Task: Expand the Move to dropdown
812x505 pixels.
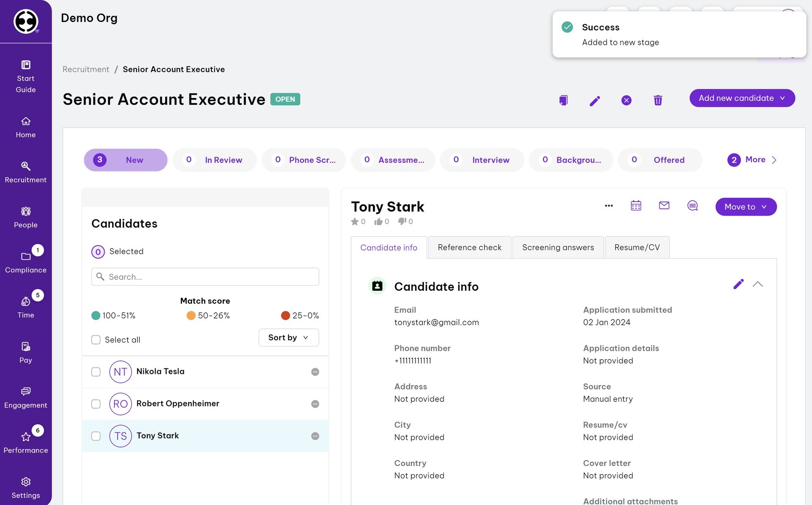Action: (746, 207)
